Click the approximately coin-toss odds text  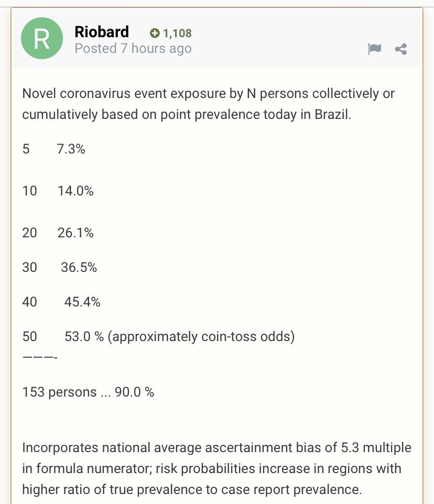click(x=201, y=337)
